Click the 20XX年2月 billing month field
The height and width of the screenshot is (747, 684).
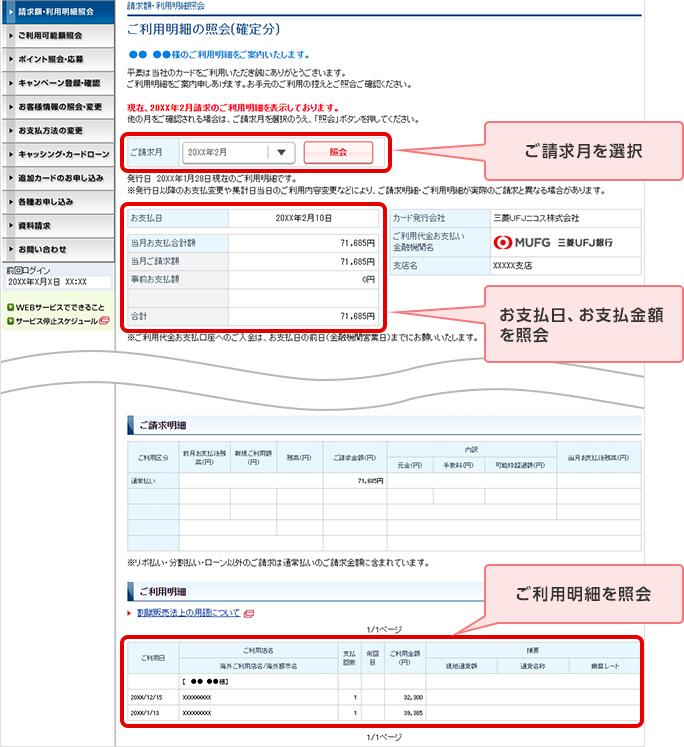pyautogui.click(x=226, y=153)
